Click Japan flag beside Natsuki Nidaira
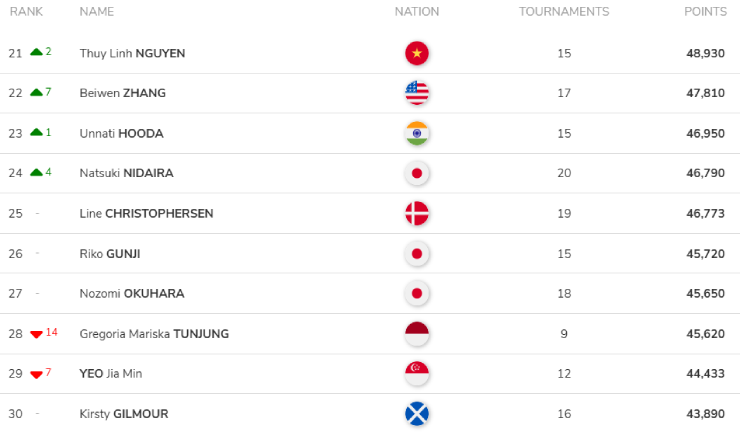The height and width of the screenshot is (432, 740). point(417,173)
